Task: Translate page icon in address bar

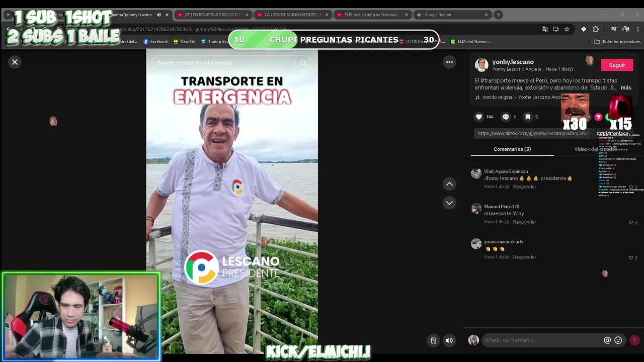Action: pyautogui.click(x=545, y=29)
